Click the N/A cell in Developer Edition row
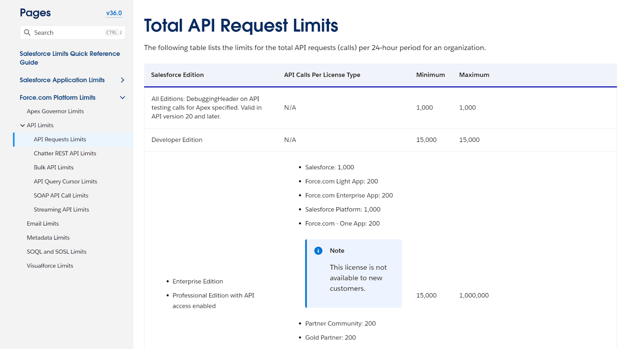Image resolution: width=644 pixels, height=349 pixels. tap(290, 140)
